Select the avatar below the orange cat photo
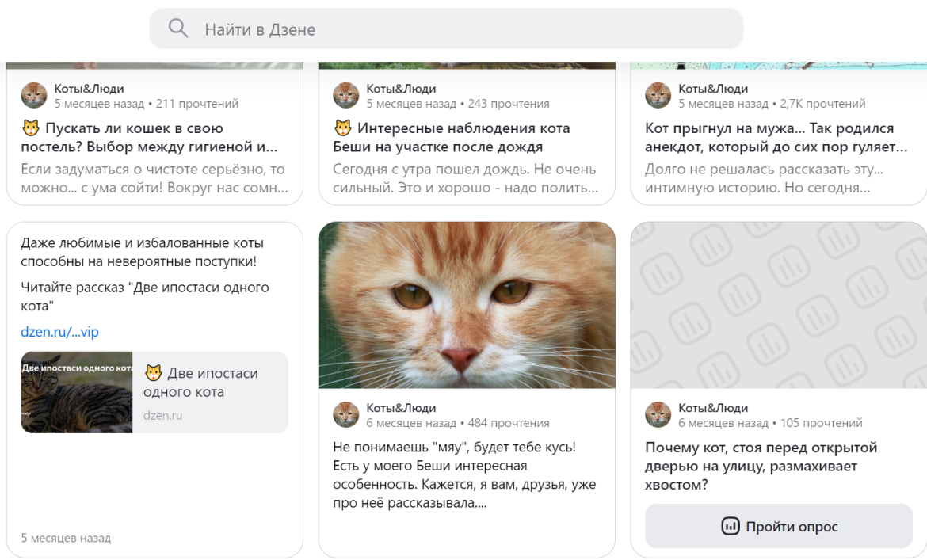Viewport: 927px width, 560px height. tap(346, 415)
